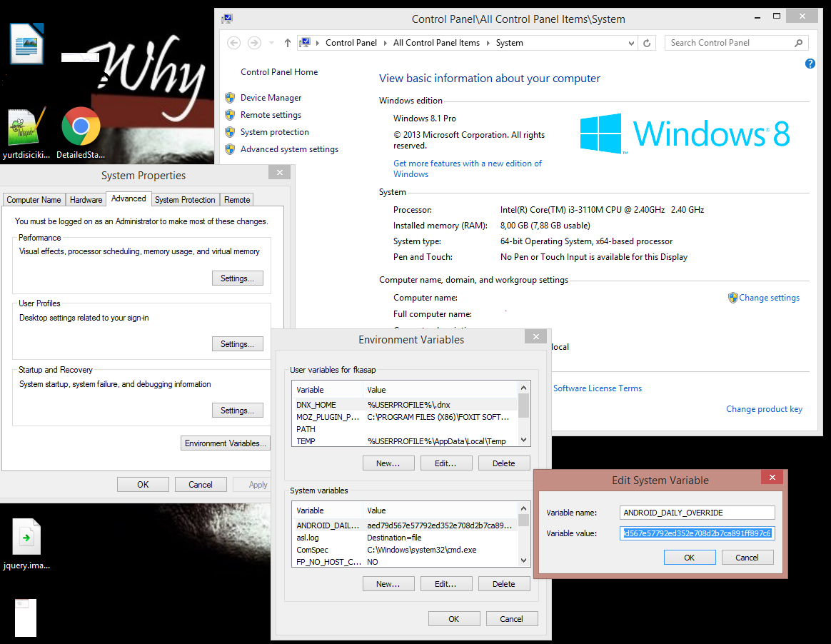The width and height of the screenshot is (831, 644).
Task: Click the system variables list scrollbar down arrow
Action: [523, 560]
